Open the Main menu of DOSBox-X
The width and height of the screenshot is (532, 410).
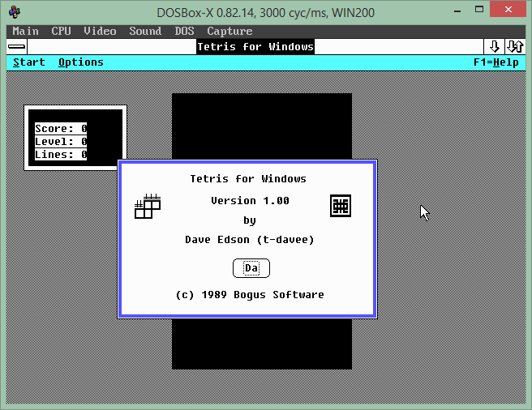coord(25,32)
